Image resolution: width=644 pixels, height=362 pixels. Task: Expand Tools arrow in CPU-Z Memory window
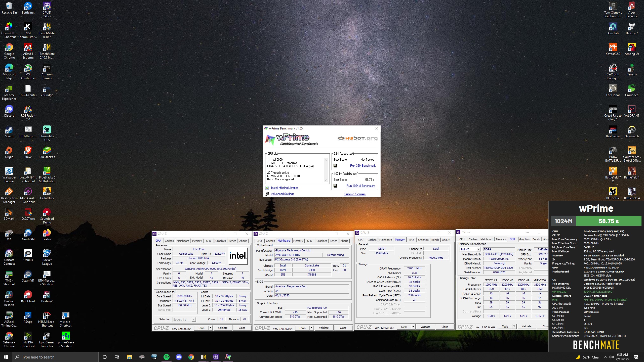pyautogui.click(x=413, y=327)
